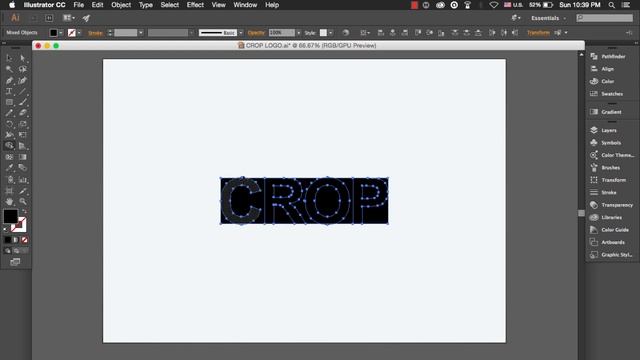Open the graphic Style dropdown
The height and width of the screenshot is (360, 640).
click(x=330, y=33)
